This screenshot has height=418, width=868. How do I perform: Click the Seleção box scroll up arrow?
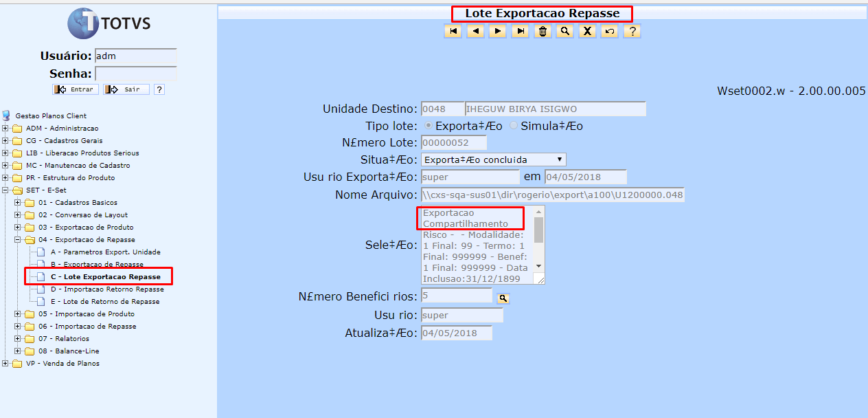538,212
